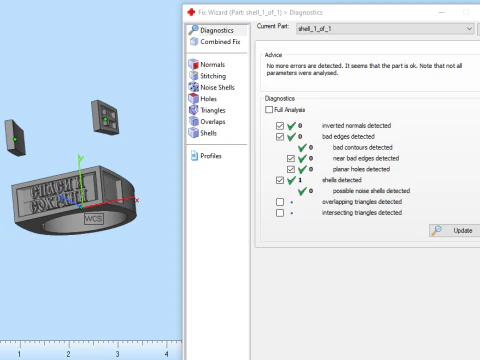Select the Normals fix step
The width and height of the screenshot is (480, 360).
(x=212, y=64)
